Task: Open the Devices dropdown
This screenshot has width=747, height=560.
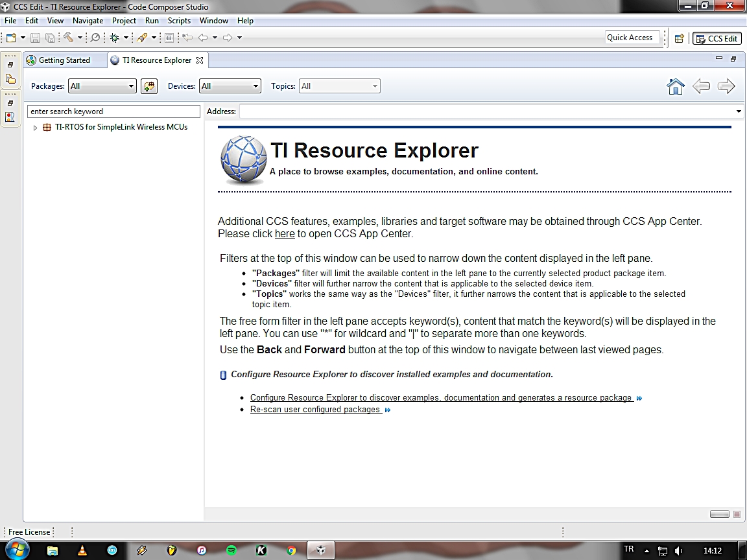Action: click(230, 86)
